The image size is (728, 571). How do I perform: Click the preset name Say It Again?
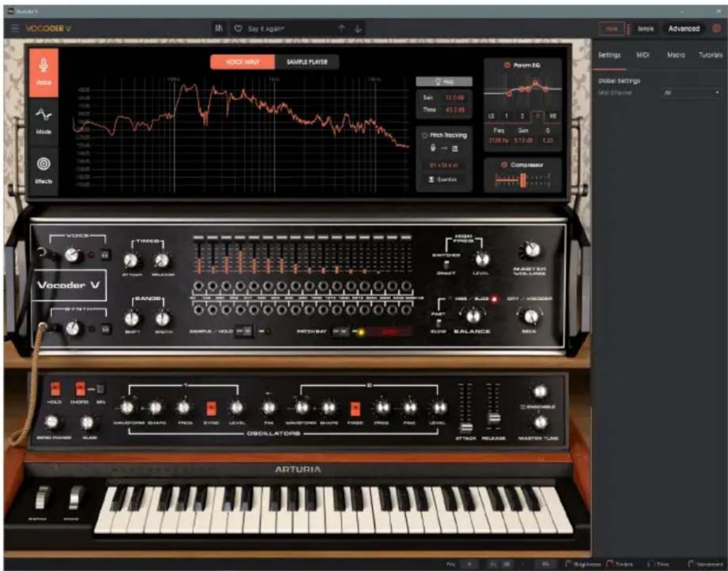[x=266, y=28]
